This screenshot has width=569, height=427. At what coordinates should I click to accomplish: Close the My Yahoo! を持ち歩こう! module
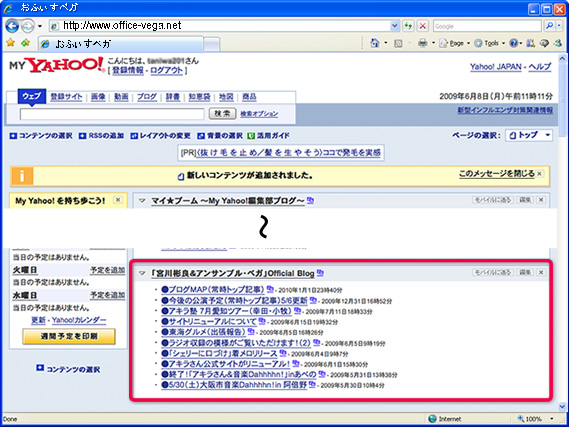point(118,200)
